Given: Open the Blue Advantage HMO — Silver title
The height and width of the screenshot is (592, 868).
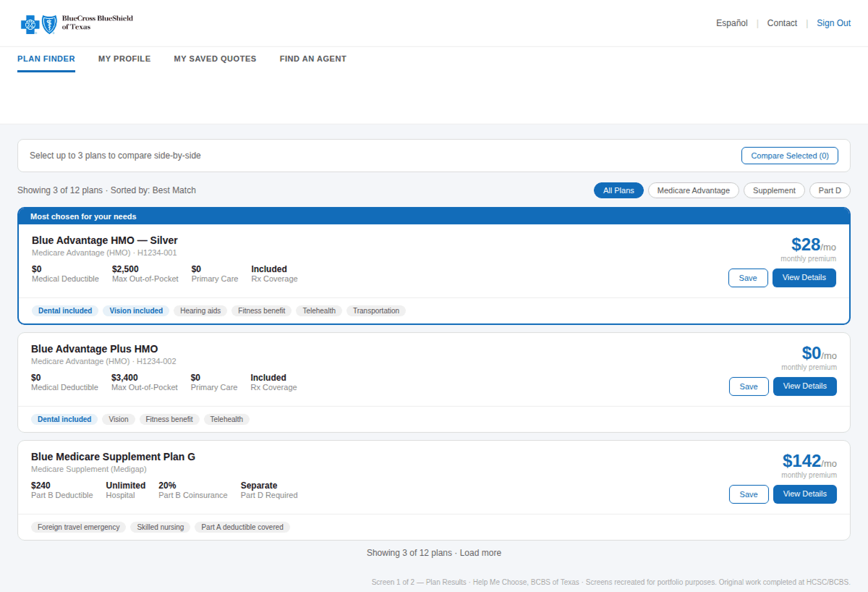Looking at the screenshot, I should click(105, 240).
